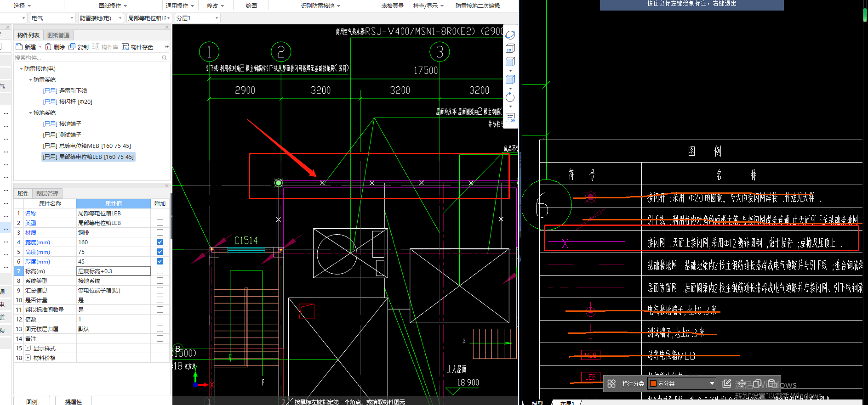Screen dimensions: 868x405
Task: Open the 电气 discipline dropdown
Action: tap(52, 18)
